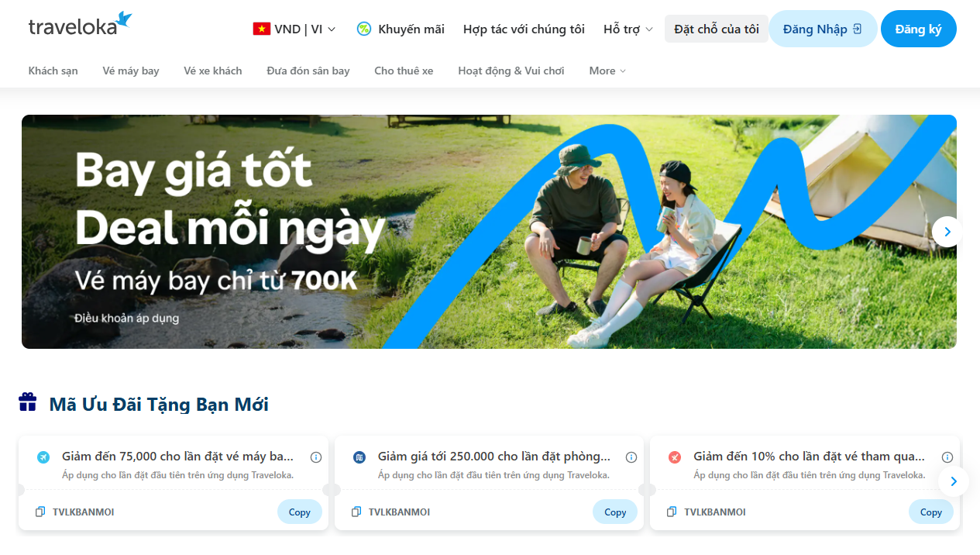Click the hotel coupon title Giảm giá tới 250.000

[494, 457]
